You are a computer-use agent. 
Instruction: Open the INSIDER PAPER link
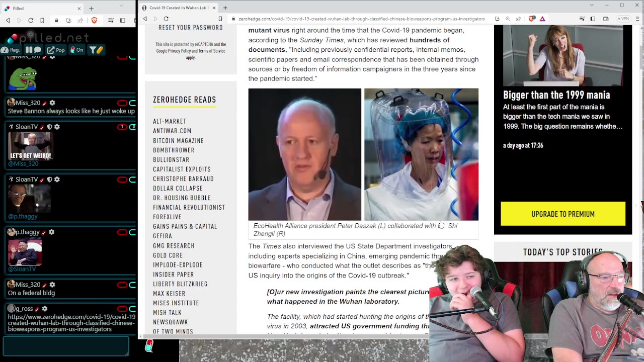(x=174, y=274)
